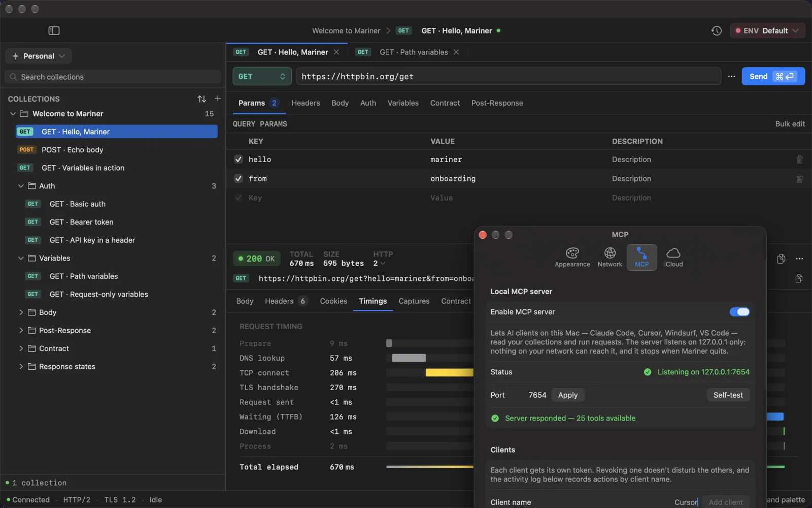This screenshot has height=508, width=812.
Task: Run the MCP Self-test
Action: [x=728, y=395]
